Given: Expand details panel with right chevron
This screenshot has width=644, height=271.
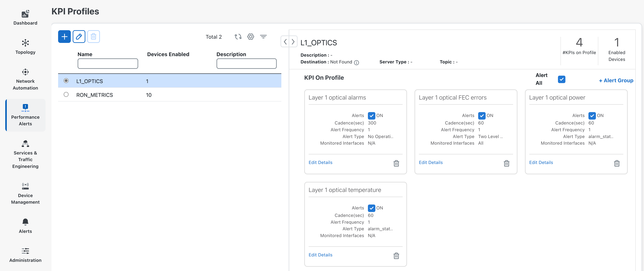Looking at the screenshot, I should coord(293,42).
